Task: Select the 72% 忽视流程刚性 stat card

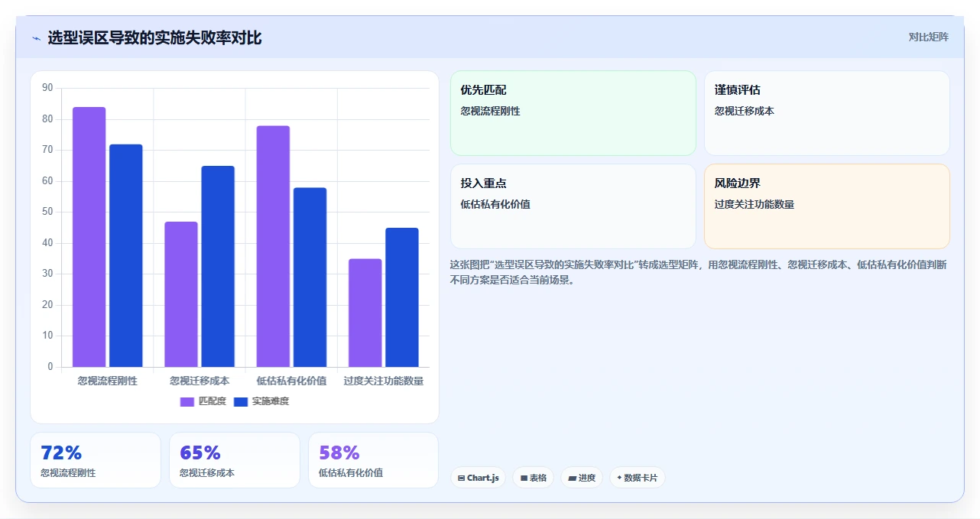Action: [x=96, y=460]
